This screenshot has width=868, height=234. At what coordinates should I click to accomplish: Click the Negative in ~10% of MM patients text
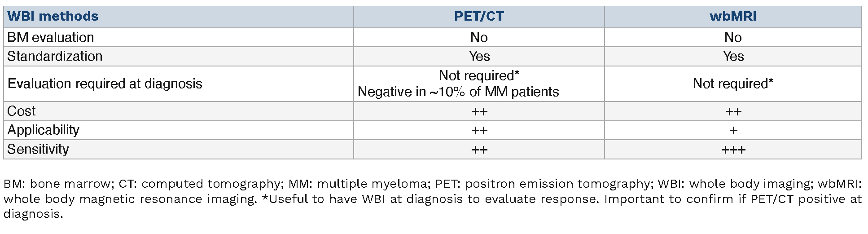tap(458, 92)
